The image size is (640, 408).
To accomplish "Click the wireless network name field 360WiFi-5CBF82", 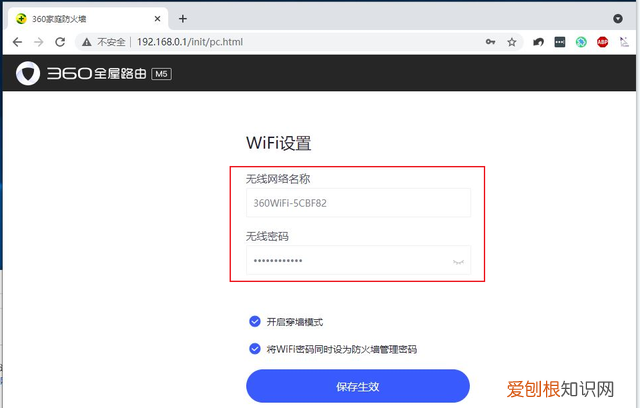I will 358,203.
